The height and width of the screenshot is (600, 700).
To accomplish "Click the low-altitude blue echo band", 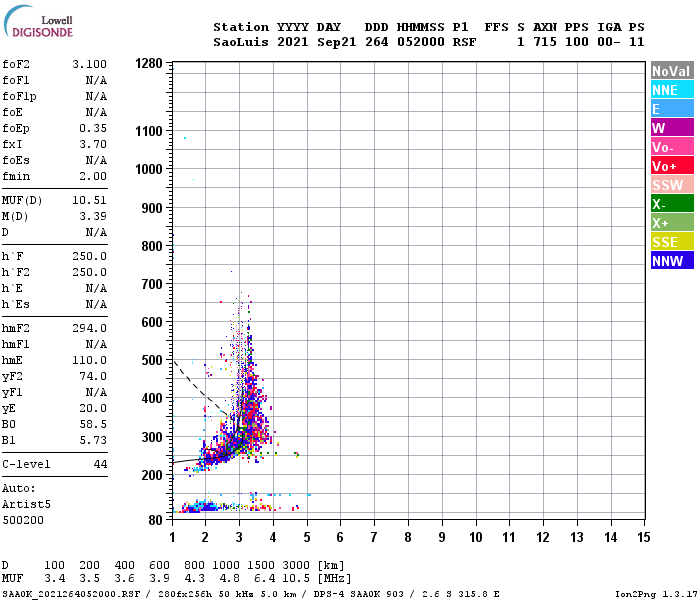I will pos(201,507).
